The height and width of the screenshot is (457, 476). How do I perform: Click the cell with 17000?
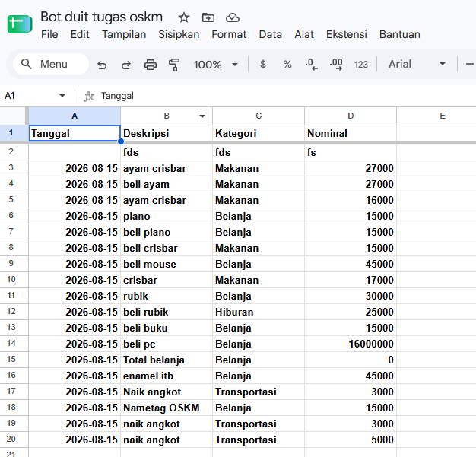[351, 280]
